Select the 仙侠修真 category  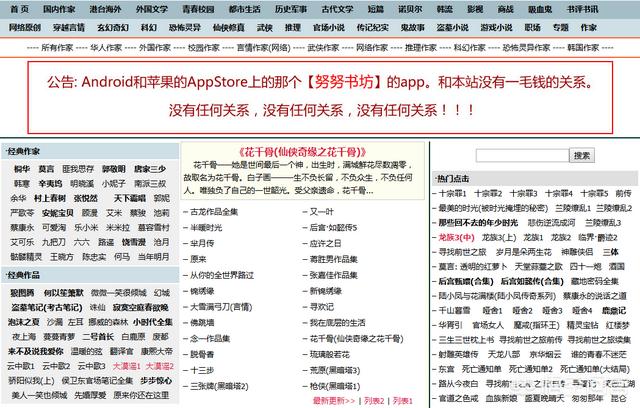(229, 27)
